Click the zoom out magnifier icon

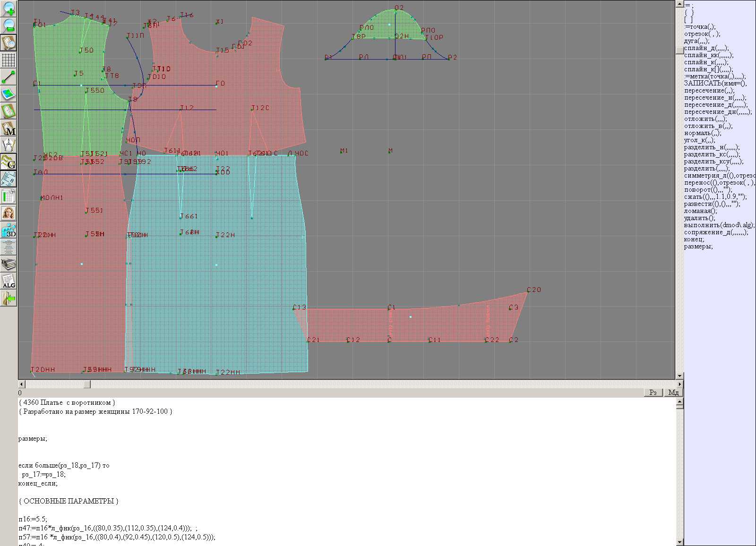pyautogui.click(x=9, y=26)
